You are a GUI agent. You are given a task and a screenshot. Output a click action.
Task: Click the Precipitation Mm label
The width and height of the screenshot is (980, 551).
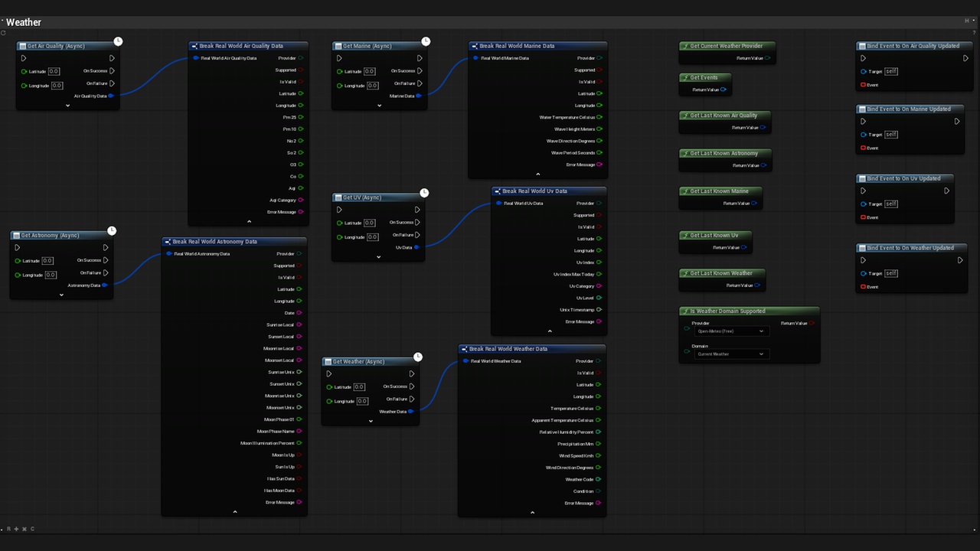pos(574,444)
